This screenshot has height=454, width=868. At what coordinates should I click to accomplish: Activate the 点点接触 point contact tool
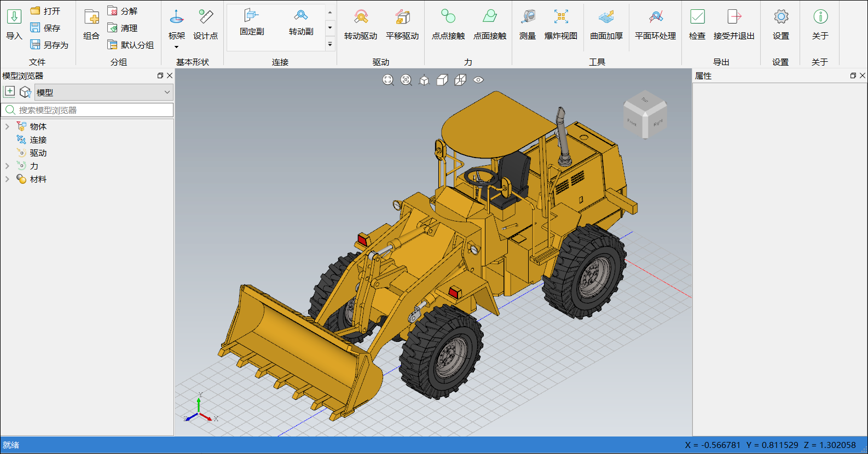click(x=448, y=24)
